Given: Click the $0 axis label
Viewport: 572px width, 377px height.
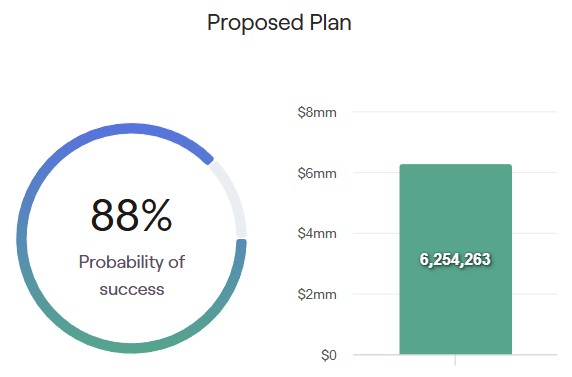Looking at the screenshot, I should pyautogui.click(x=329, y=355).
